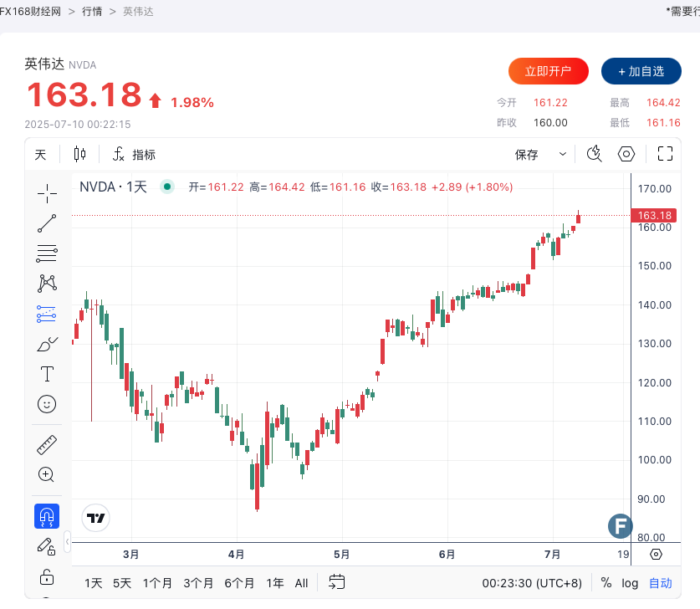Select the 1天 time range

tap(94, 583)
